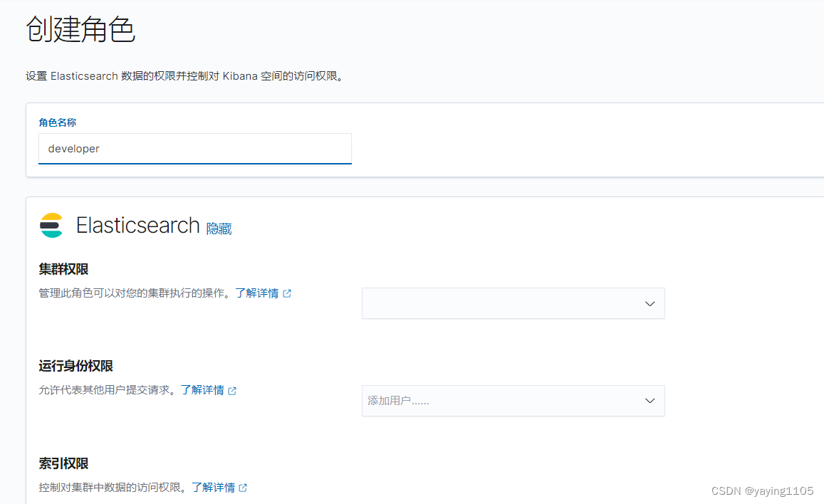Viewport: 824px width, 504px height.
Task: Click the page description mentioning Kibana 空间
Action: (x=185, y=76)
